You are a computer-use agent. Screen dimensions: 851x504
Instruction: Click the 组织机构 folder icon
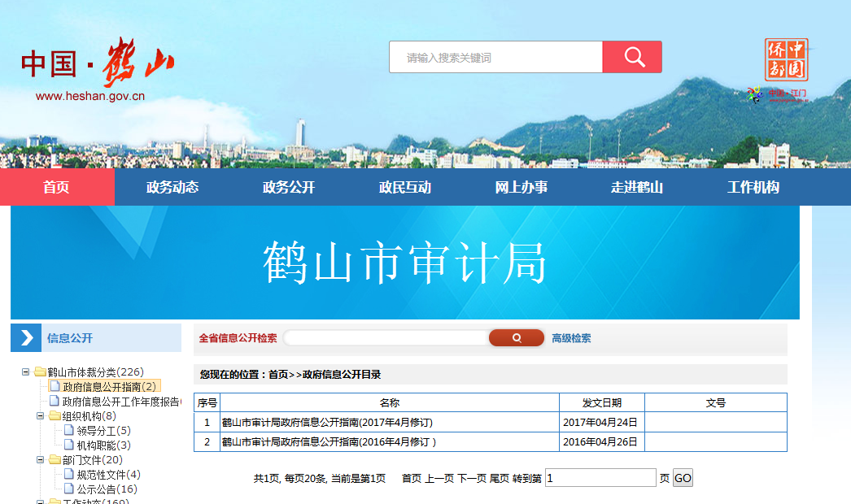(x=55, y=416)
